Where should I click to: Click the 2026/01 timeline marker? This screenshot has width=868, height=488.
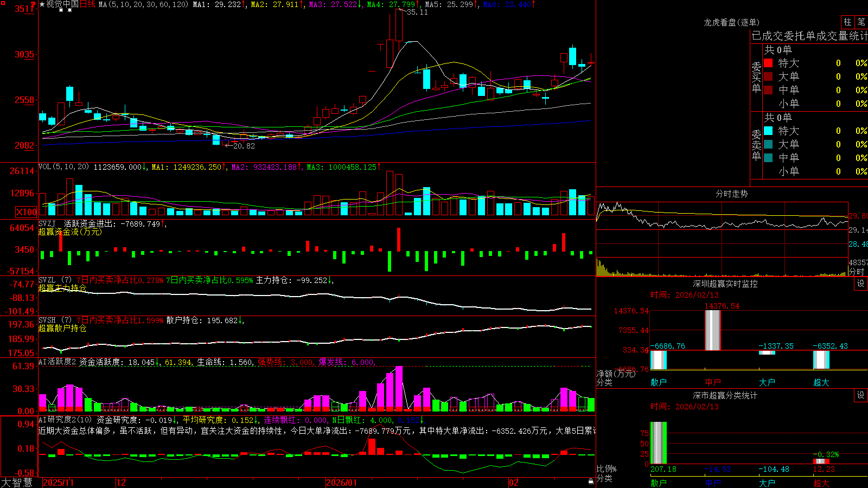click(x=341, y=483)
